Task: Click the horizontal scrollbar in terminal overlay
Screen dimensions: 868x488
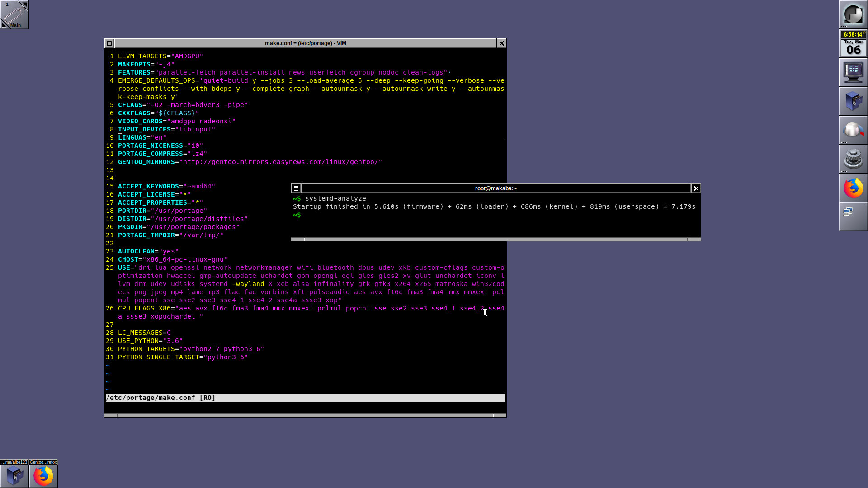Action: (495, 238)
